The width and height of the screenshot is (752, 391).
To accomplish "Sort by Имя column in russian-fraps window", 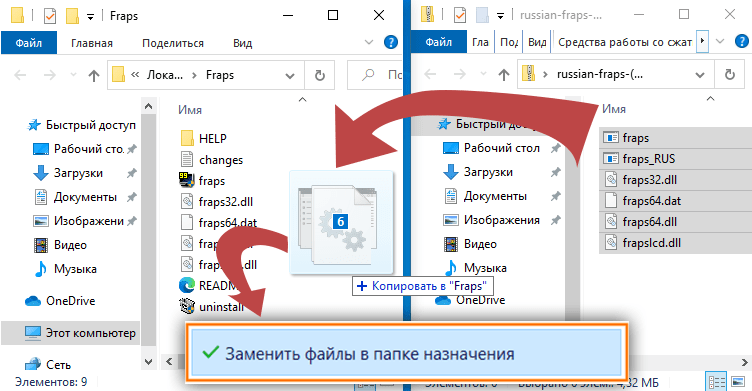I will click(614, 109).
